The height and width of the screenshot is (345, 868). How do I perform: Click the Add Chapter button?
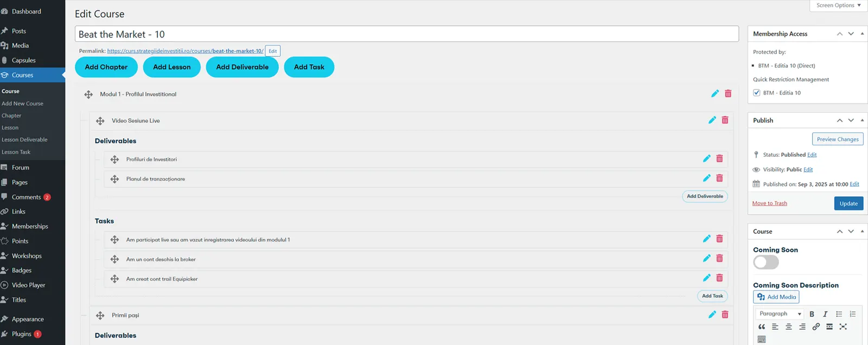tap(106, 67)
